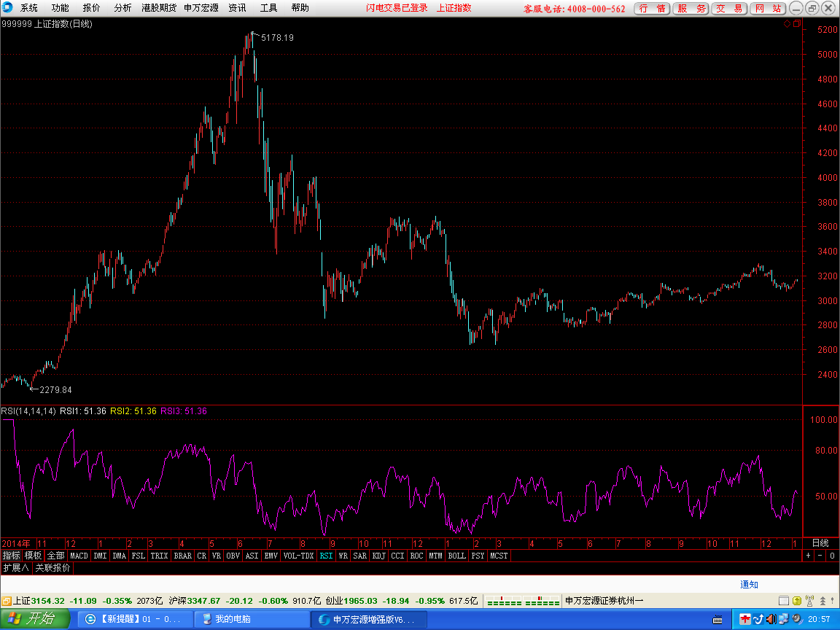Open the 服务 service button
The image size is (840, 630).
pyautogui.click(x=691, y=9)
